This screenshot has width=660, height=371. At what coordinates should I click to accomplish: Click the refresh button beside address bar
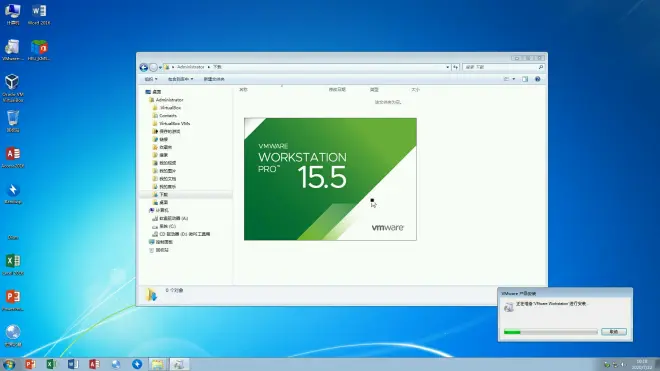(x=455, y=67)
